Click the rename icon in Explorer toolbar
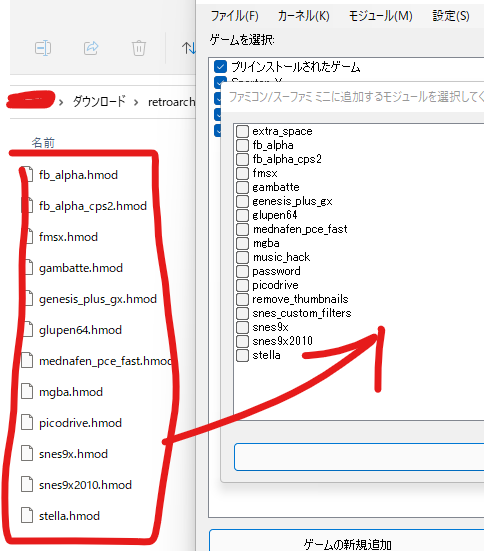Image resolution: width=484 pixels, height=551 pixels. 43,48
